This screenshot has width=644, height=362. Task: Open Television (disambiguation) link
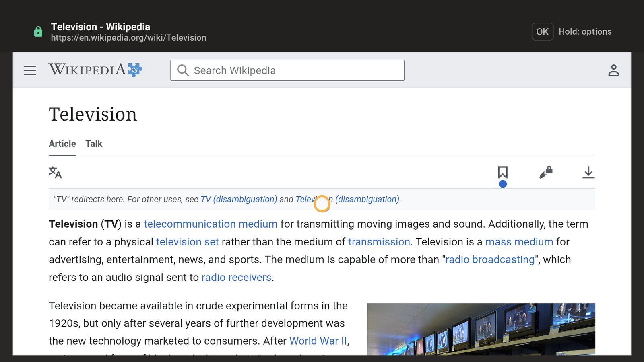[x=348, y=199]
